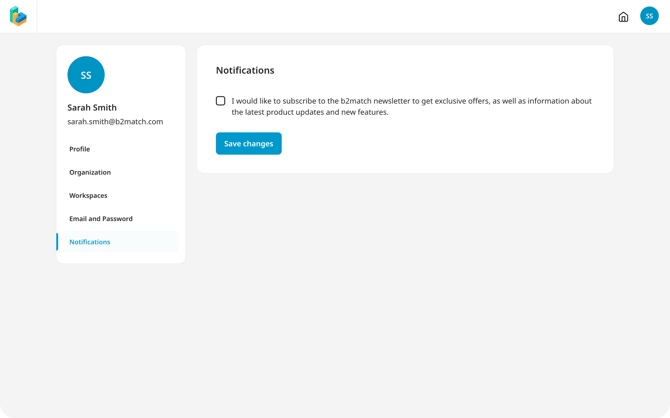The height and width of the screenshot is (418, 670).
Task: Click blank space in the sidebar profile card
Action: tap(150, 80)
